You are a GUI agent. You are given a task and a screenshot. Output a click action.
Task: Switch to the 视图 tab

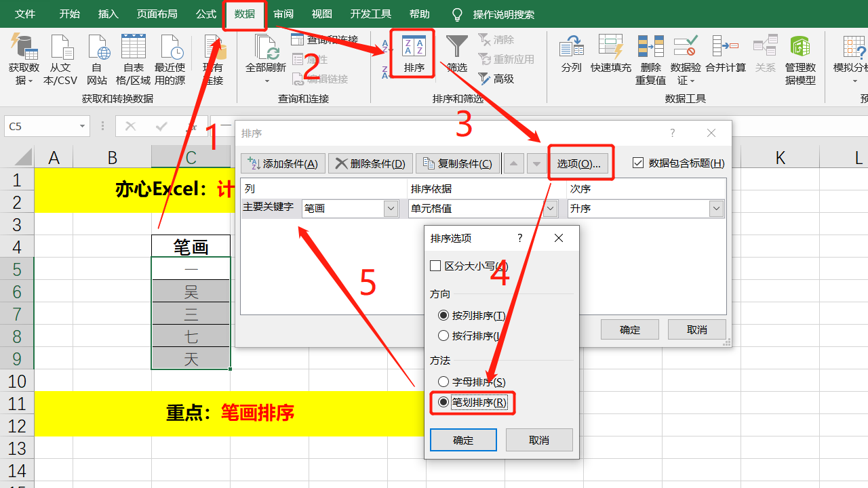pyautogui.click(x=322, y=14)
